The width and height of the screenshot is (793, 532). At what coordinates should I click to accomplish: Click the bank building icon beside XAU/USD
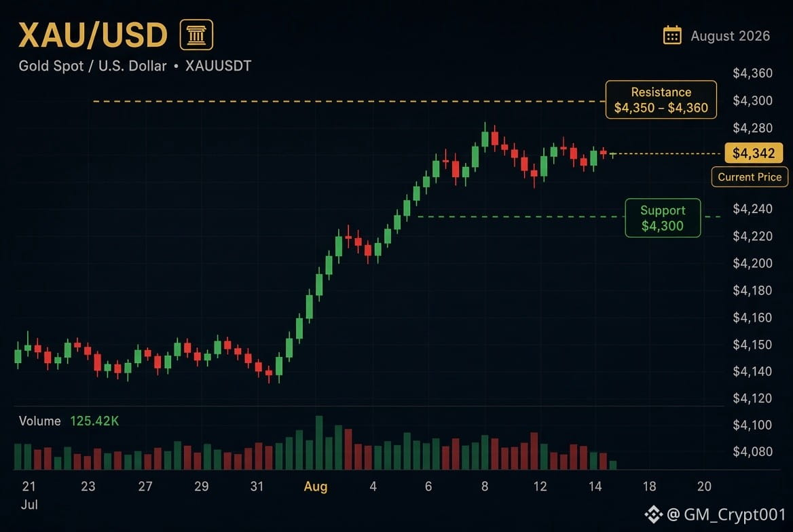196,35
